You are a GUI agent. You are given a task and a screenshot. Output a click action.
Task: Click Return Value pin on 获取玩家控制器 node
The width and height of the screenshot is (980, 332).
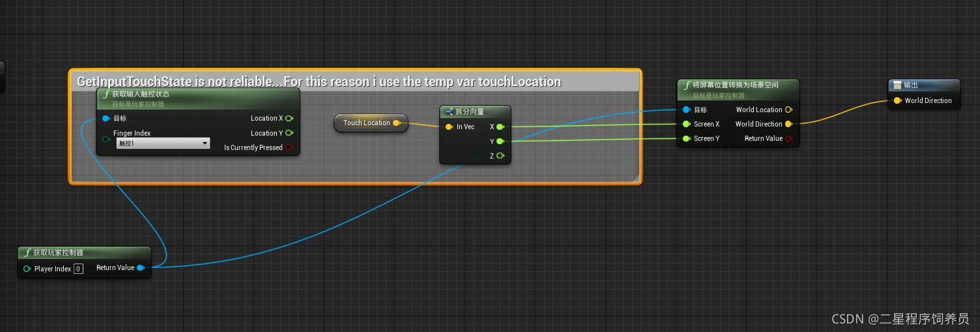click(140, 267)
